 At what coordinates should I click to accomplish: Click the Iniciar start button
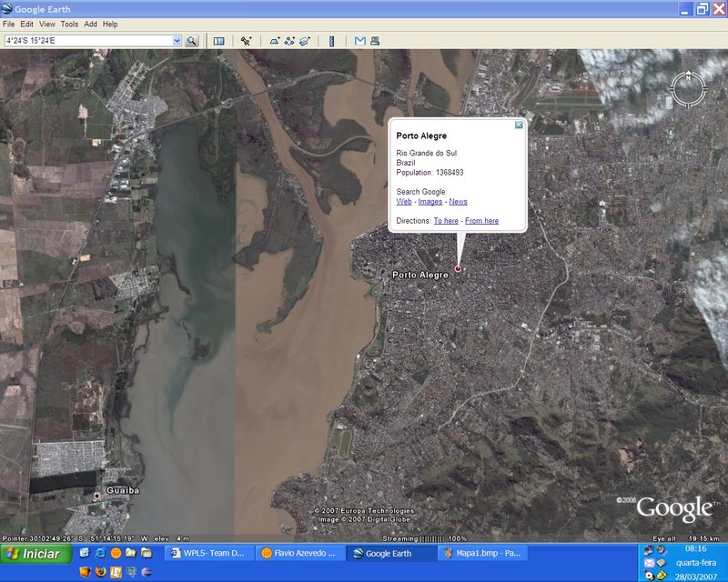(36, 554)
